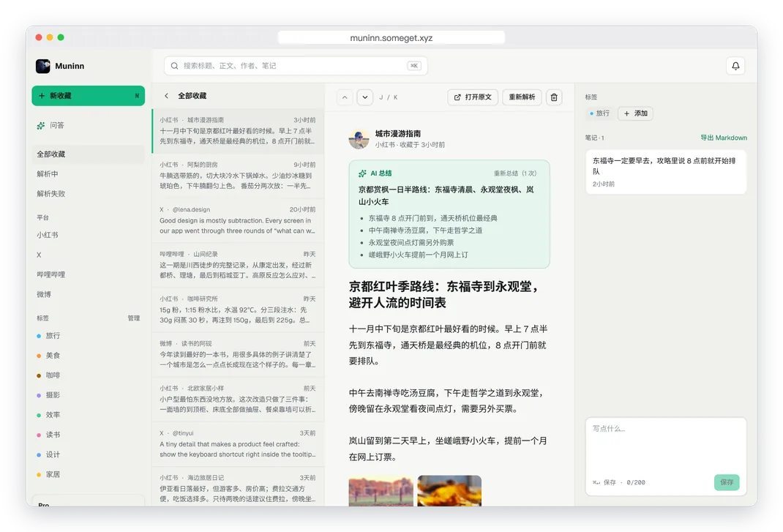Open the 山间纪录 list entry
The width and height of the screenshot is (783, 532).
point(238,265)
